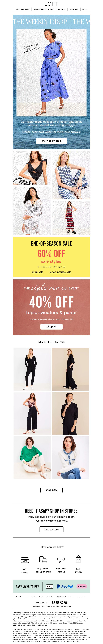Screen dimensions: 103x644
Task: Visit LOFT's Facebook page icon
Action: point(53,603)
